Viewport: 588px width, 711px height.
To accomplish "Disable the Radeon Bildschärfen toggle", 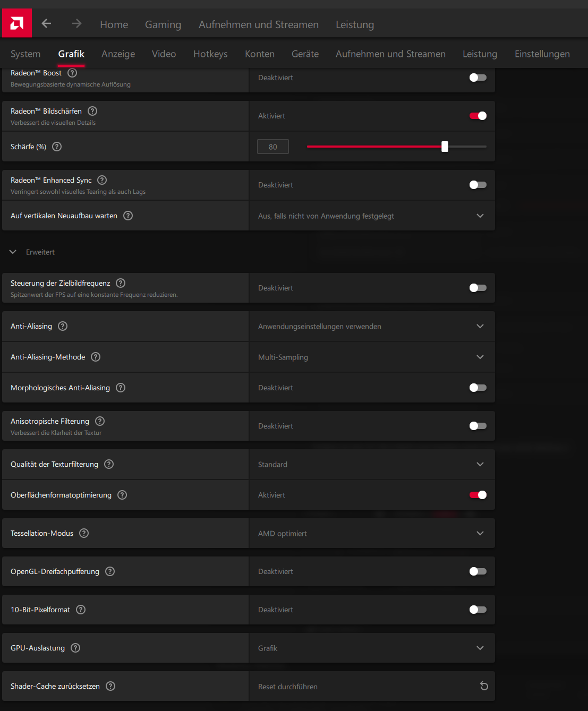I will (478, 116).
